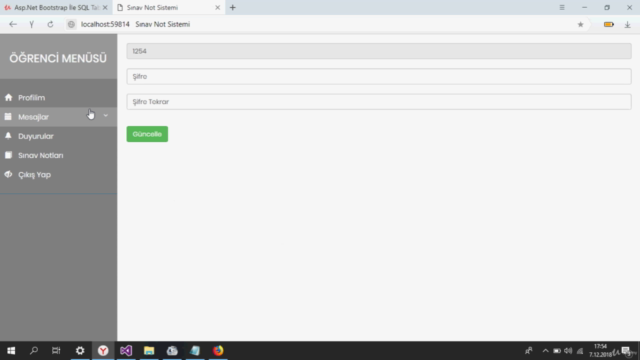The height and width of the screenshot is (360, 640).
Task: Open Firefox from the taskbar
Action: click(x=218, y=351)
